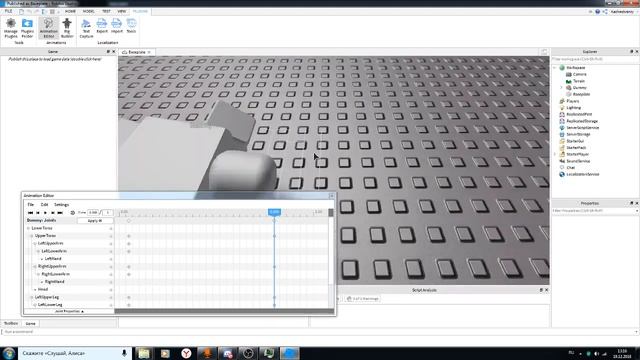Screen dimensions: 640x360
Task: Select SoundService in Explorer
Action: point(578,161)
